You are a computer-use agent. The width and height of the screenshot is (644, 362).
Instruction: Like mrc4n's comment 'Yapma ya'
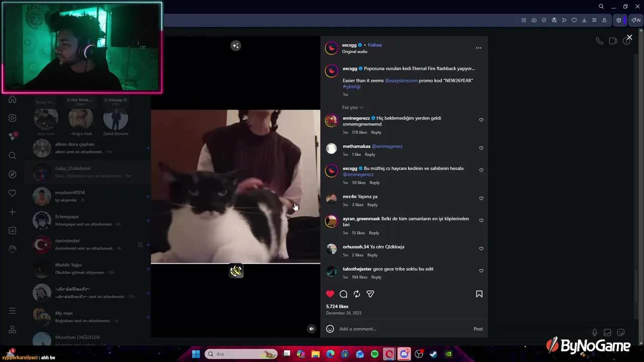pos(481,199)
